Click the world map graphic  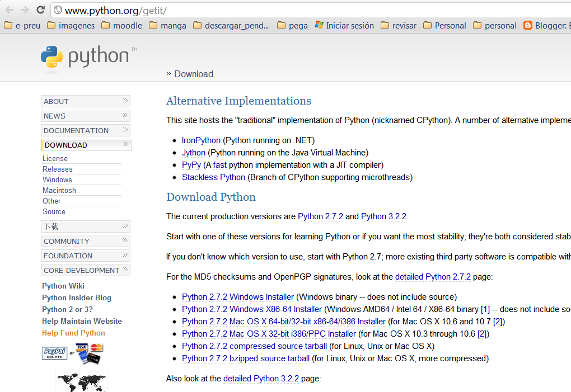pyautogui.click(x=81, y=381)
